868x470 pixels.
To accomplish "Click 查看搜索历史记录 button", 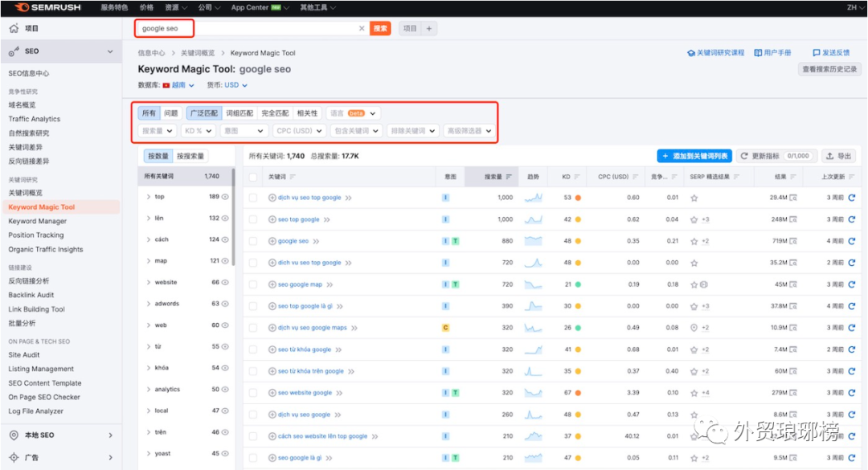I will coord(829,69).
